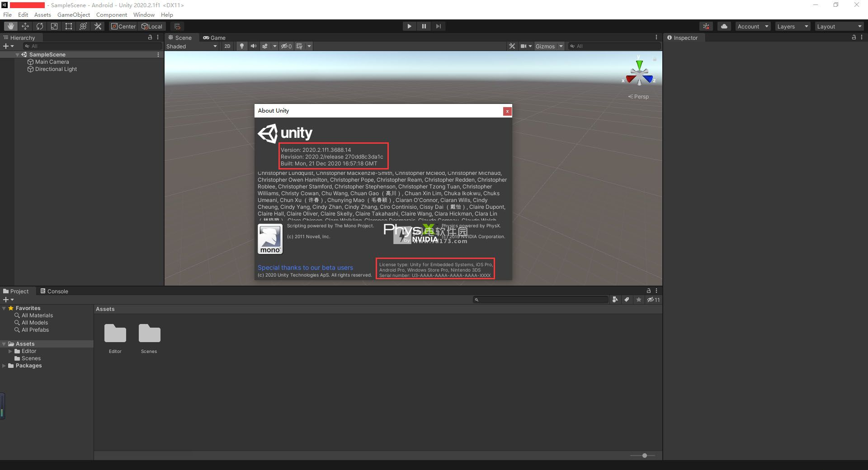Toggle the Inspector lock icon
Image resolution: width=868 pixels, height=470 pixels.
point(854,38)
